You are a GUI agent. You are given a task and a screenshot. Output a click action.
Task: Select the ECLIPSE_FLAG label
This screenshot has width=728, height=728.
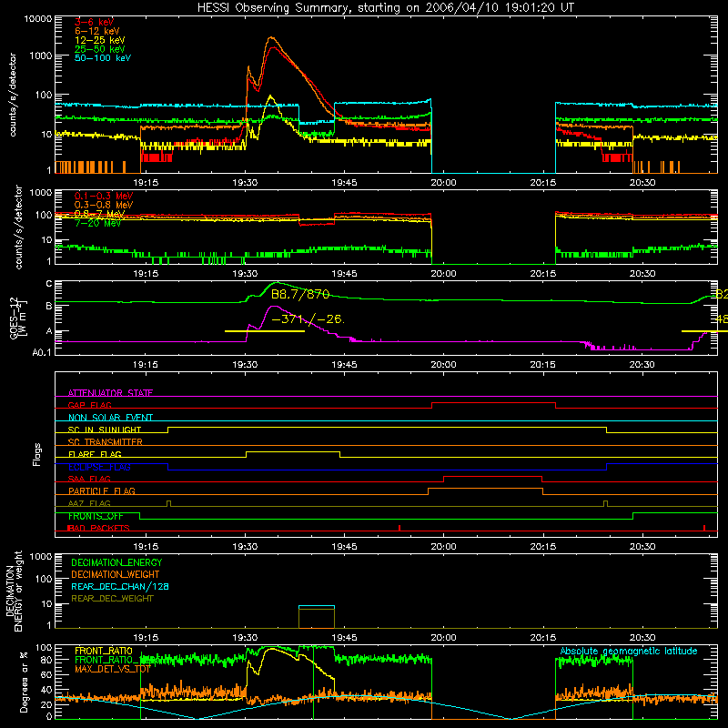pos(99,467)
